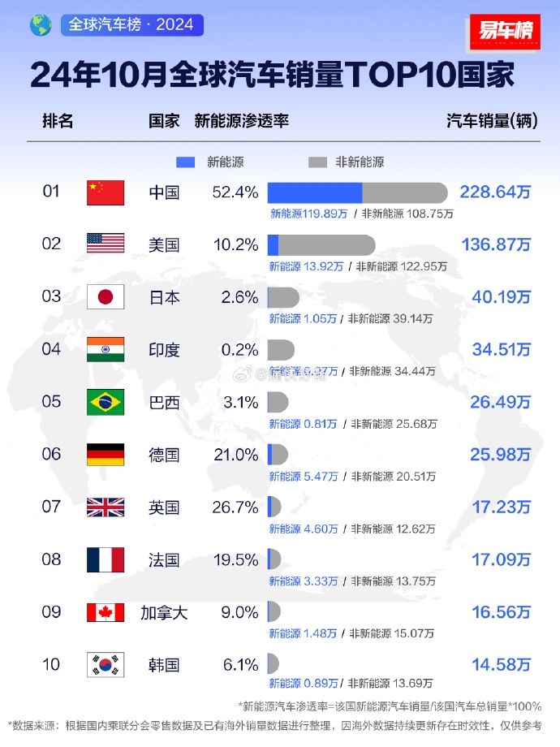Click the globe icon at top left
Viewport: 560px width, 747px height.
click(x=40, y=25)
